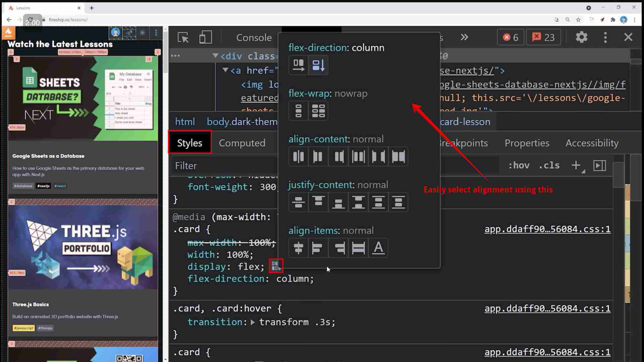Add a new style rule with plus icon
This screenshot has width=644, height=362.
[576, 165]
